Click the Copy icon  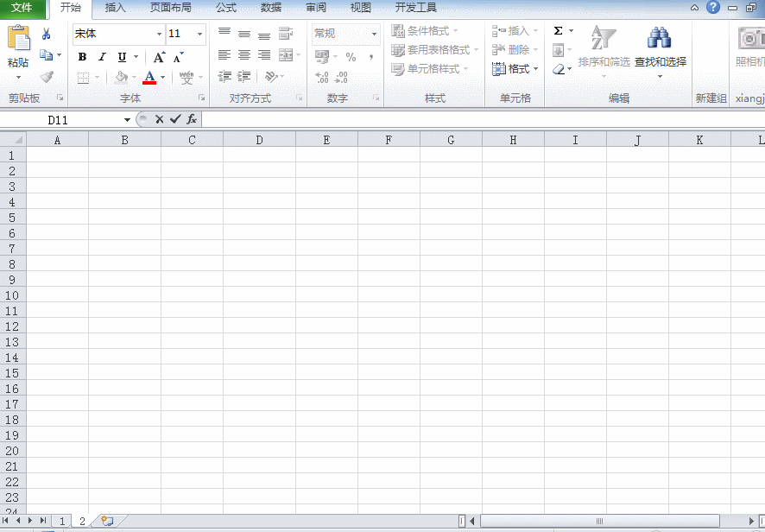pyautogui.click(x=47, y=55)
